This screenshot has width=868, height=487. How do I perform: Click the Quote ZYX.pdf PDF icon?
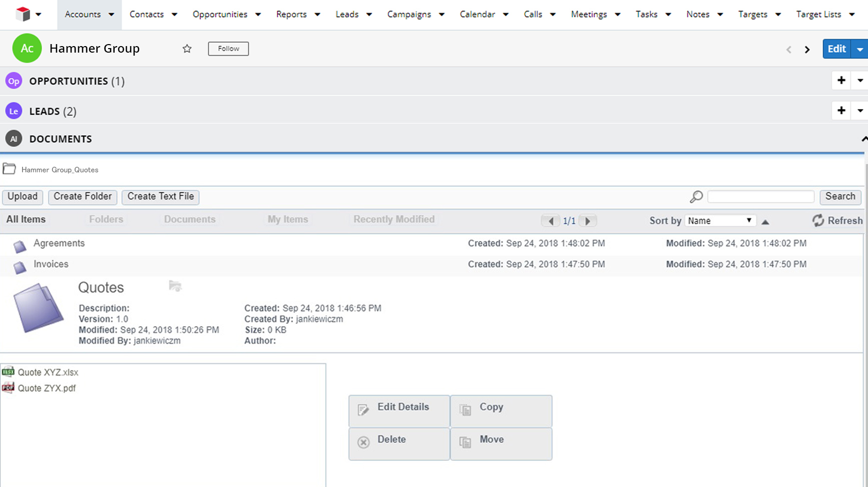pyautogui.click(x=8, y=387)
